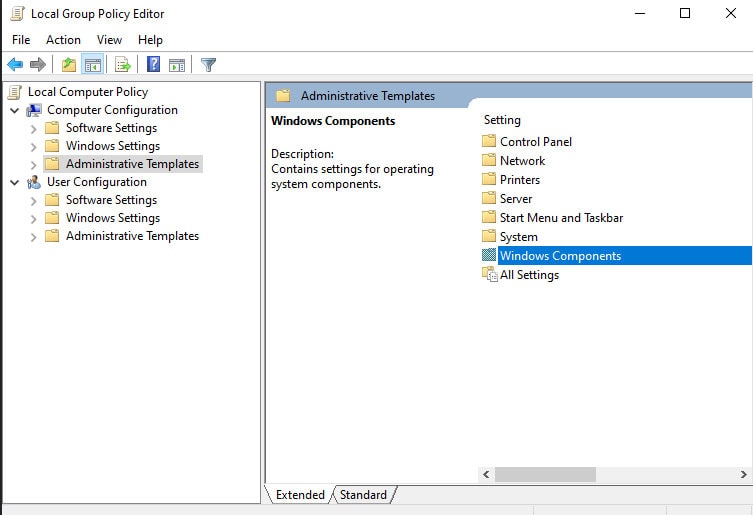Viewport: 753px width, 515px height.
Task: Maximize the Local Group Policy Editor window
Action: 685,13
